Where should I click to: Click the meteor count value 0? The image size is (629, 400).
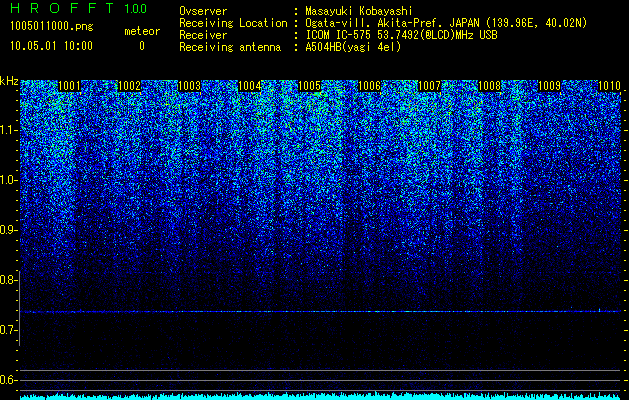tap(142, 46)
